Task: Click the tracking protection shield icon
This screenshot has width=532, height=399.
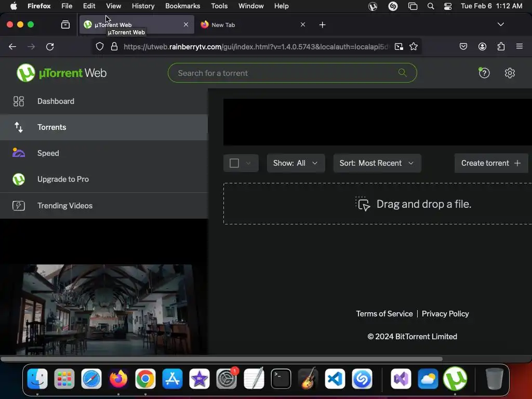Action: point(99,46)
